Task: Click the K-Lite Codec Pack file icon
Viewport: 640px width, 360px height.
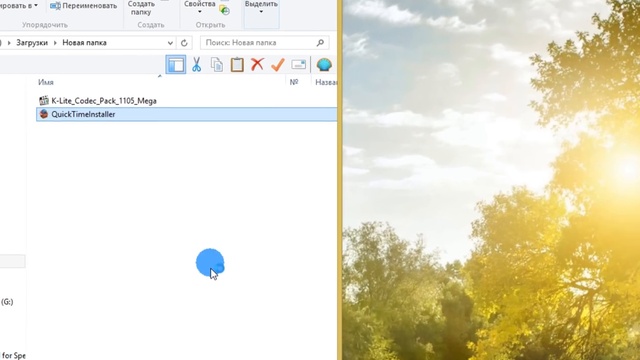Action: (44, 100)
